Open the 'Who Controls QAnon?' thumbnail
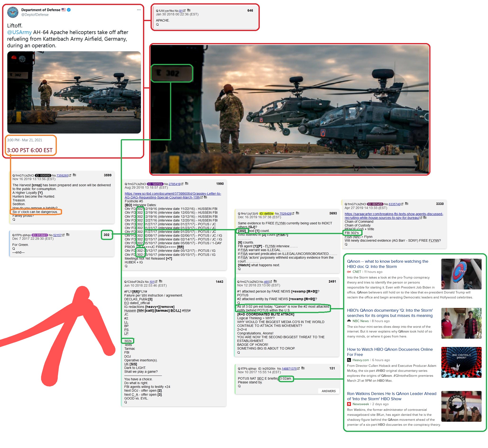Screen dimensions: 488x448 (461, 362)
